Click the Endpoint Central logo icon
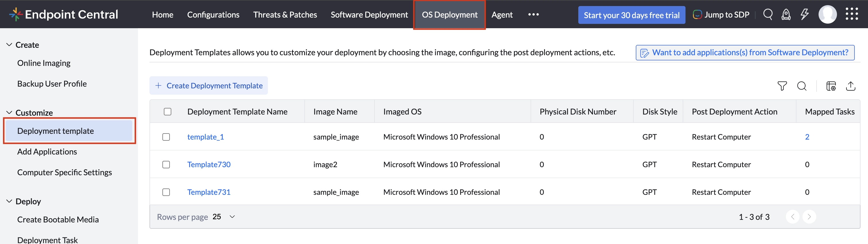 point(16,14)
